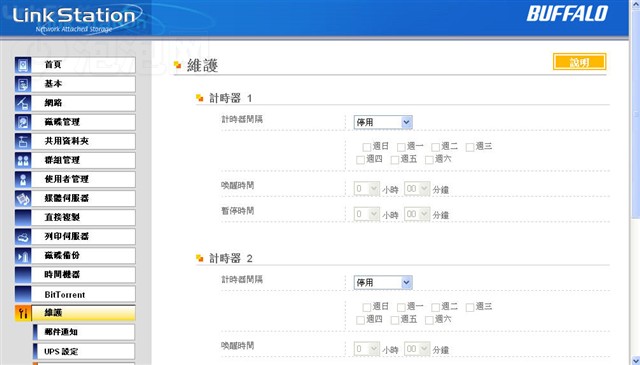Check 週四 in 計時器 2
This screenshot has width=640, height=365.
(360, 320)
